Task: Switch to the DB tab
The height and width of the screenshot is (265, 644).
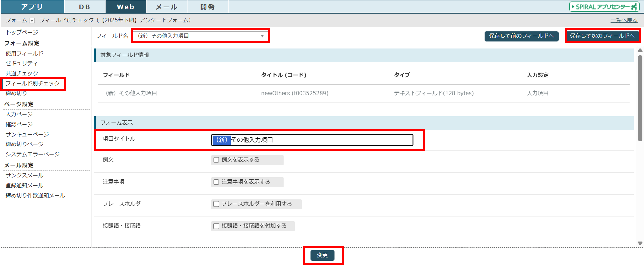Action: click(84, 7)
